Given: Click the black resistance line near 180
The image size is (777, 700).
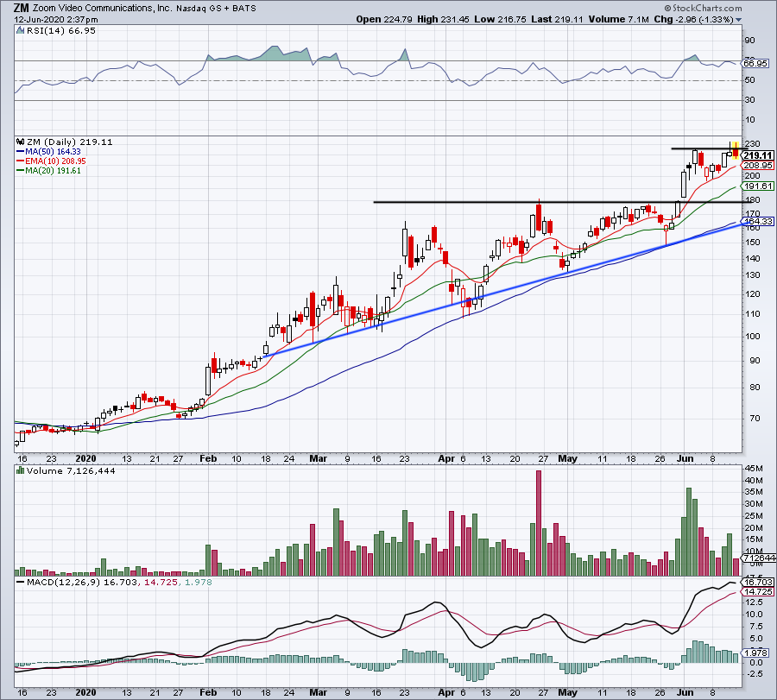Looking at the screenshot, I should click(518, 202).
